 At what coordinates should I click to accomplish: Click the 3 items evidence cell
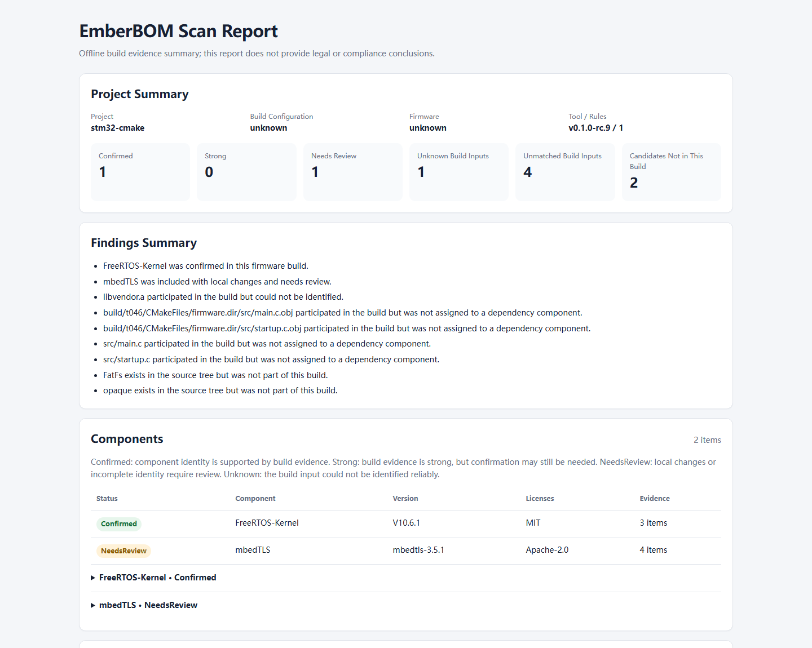pos(654,523)
